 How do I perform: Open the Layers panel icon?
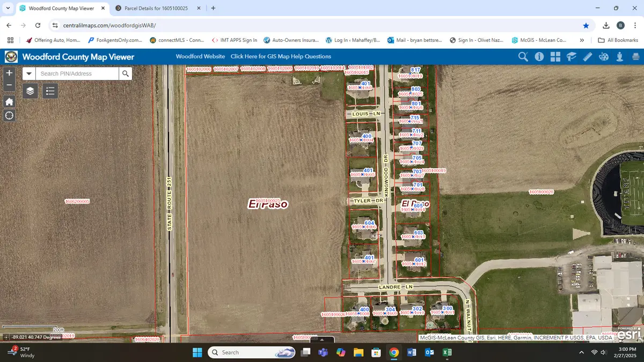point(30,91)
